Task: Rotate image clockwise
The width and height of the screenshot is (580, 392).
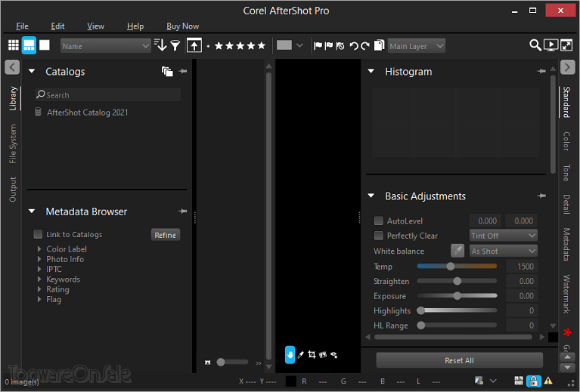Action: 365,46
